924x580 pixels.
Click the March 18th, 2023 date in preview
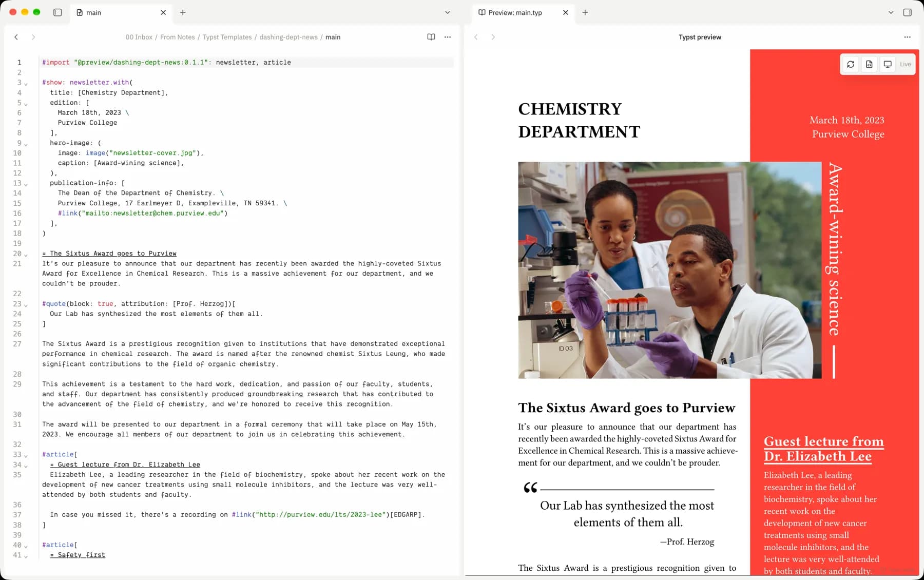pos(847,120)
